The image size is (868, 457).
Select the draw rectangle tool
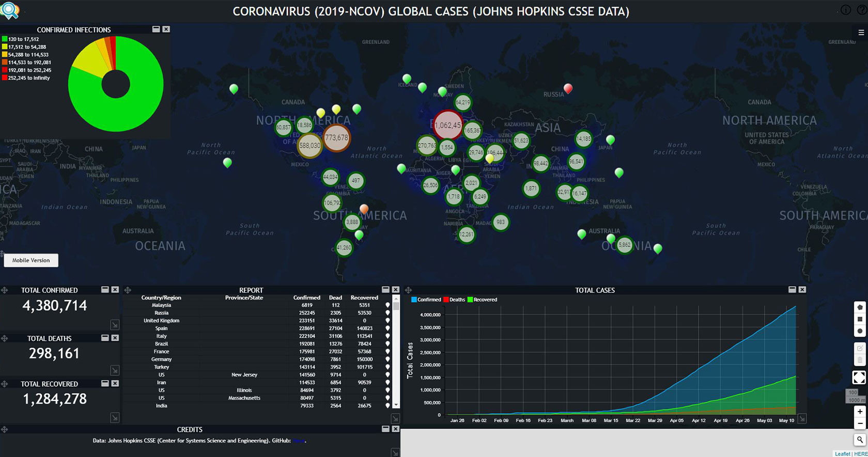coord(860,319)
